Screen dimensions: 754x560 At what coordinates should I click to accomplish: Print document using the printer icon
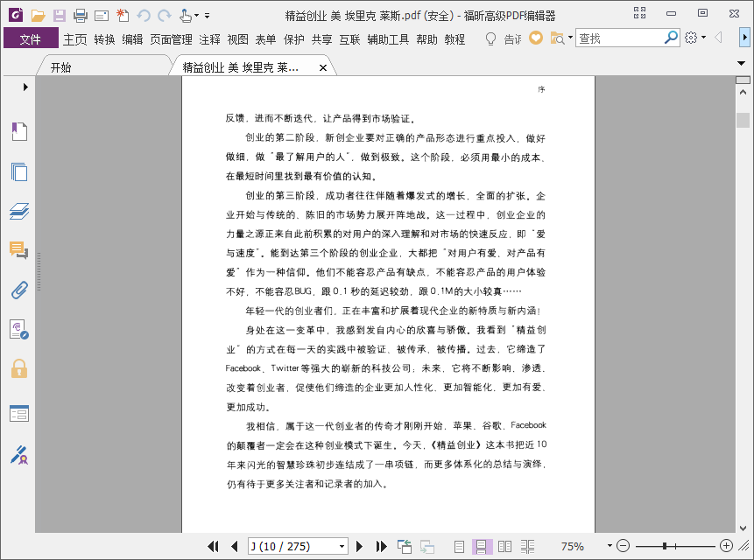[x=81, y=16]
